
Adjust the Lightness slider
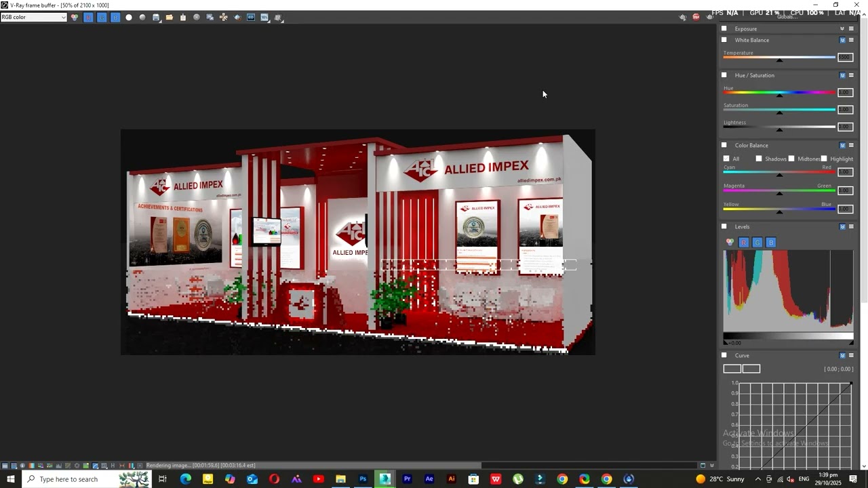pyautogui.click(x=779, y=127)
